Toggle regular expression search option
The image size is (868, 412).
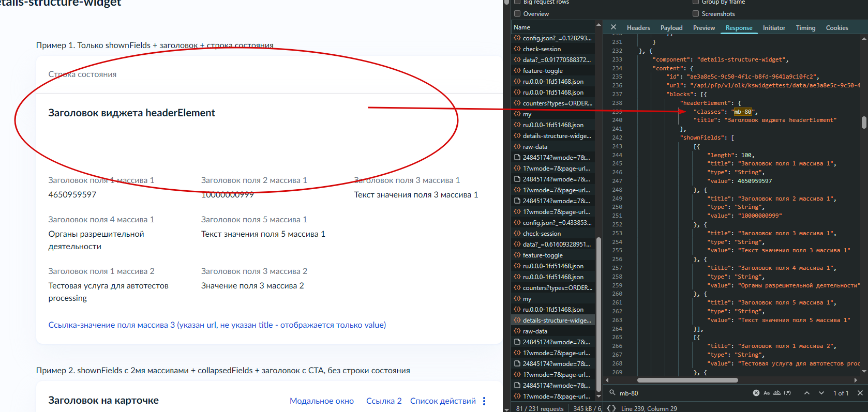[787, 393]
